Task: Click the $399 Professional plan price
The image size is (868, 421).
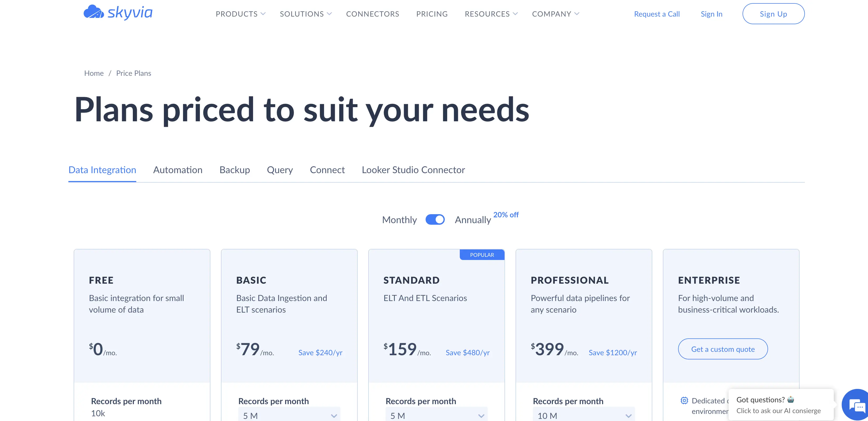Action: coord(554,349)
